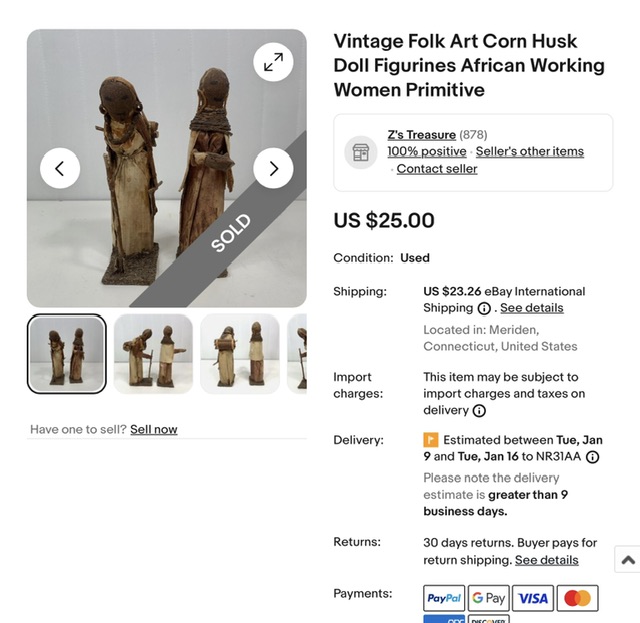Image resolution: width=640 pixels, height=623 pixels.
Task: Click the Visa payment icon
Action: click(x=533, y=598)
